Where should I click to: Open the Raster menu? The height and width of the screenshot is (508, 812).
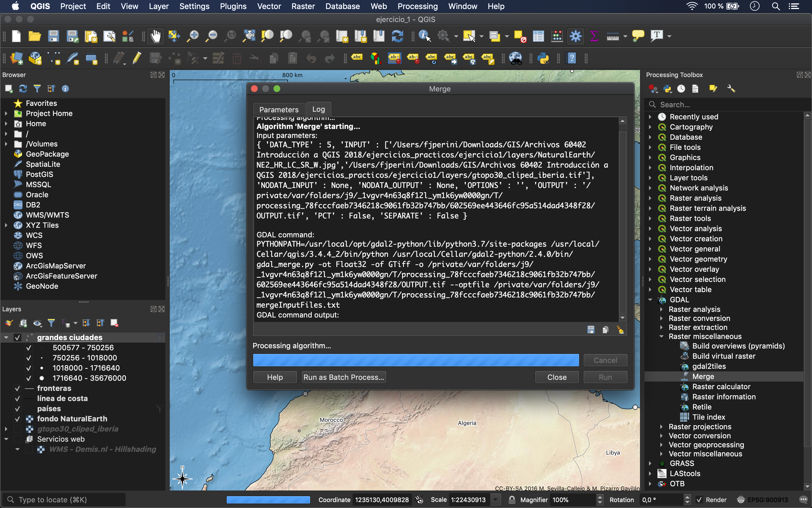click(303, 6)
